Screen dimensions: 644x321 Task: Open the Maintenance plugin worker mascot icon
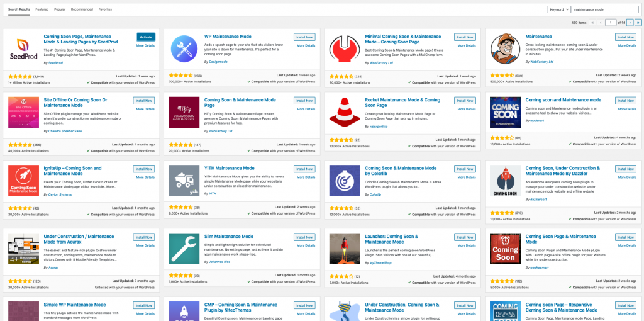[x=505, y=48]
